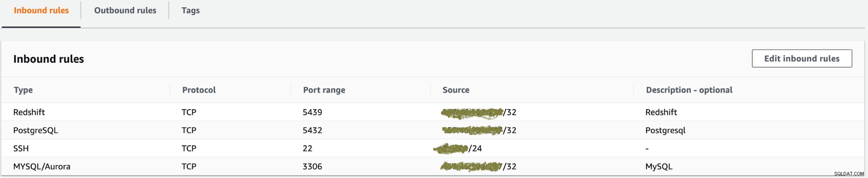The width and height of the screenshot is (868, 178).
Task: Click the Edit inbound rules button
Action: point(802,59)
